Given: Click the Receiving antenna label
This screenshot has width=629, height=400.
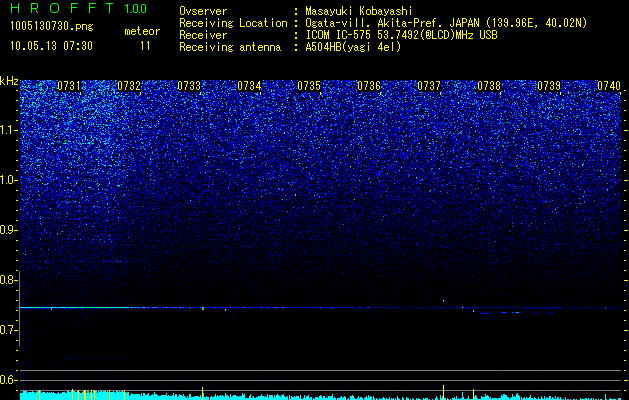Looking at the screenshot, I should click(x=230, y=47).
